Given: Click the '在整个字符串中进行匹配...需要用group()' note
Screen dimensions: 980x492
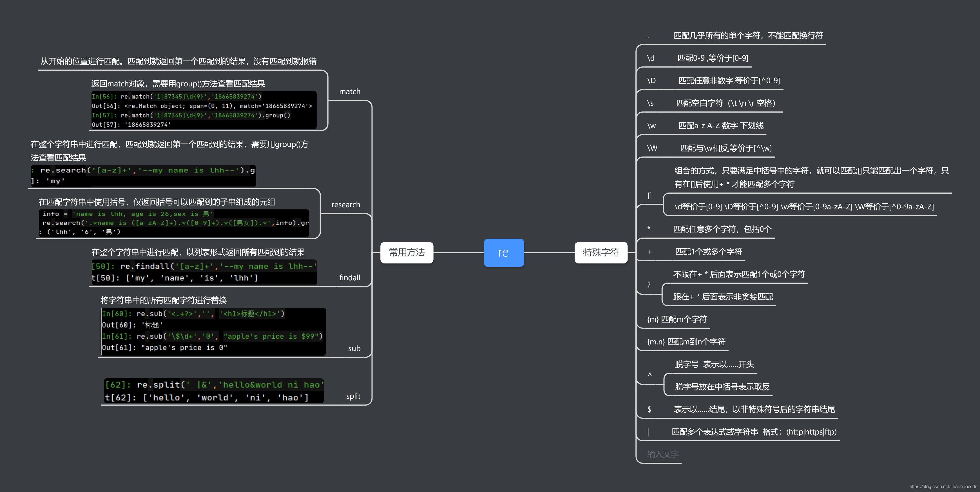Looking at the screenshot, I should (x=170, y=151).
